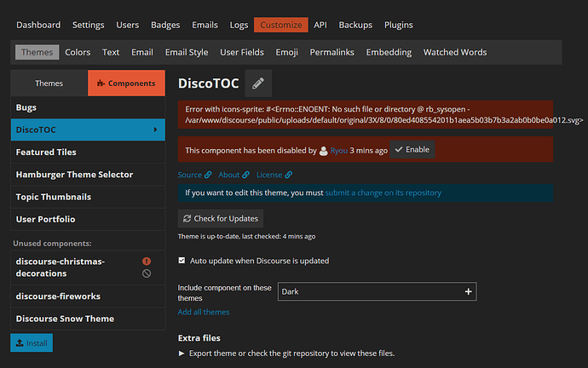Select Hamburger Theme Selector component
588x368 pixels.
(x=88, y=175)
